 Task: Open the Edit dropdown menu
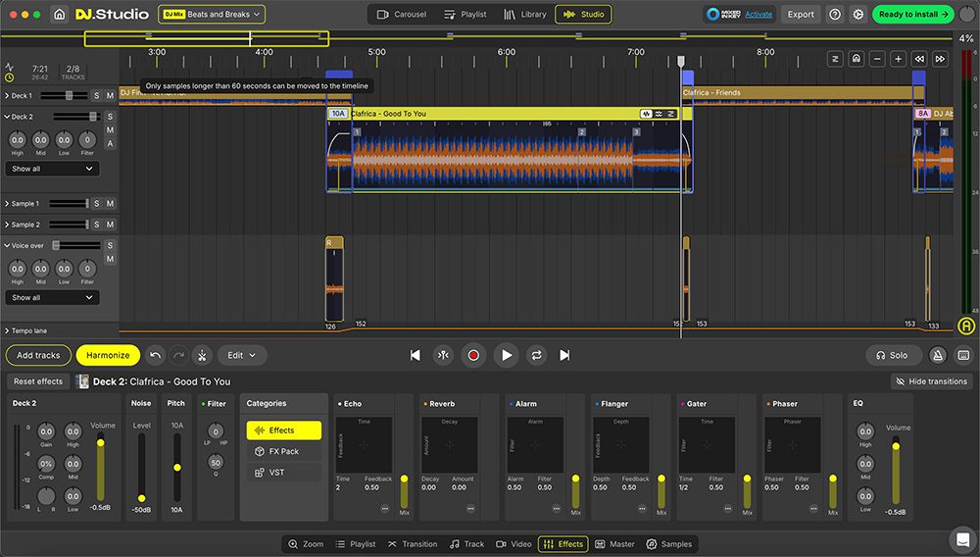click(x=242, y=355)
